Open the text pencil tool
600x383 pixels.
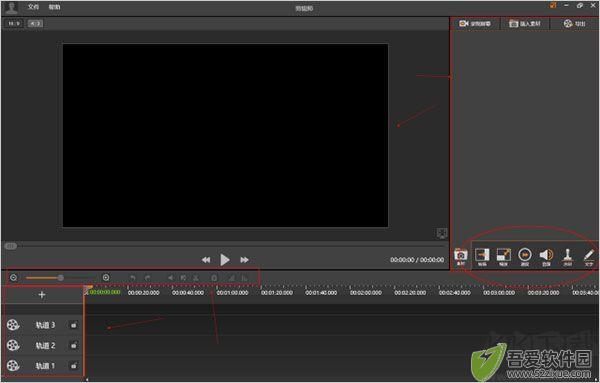(589, 257)
